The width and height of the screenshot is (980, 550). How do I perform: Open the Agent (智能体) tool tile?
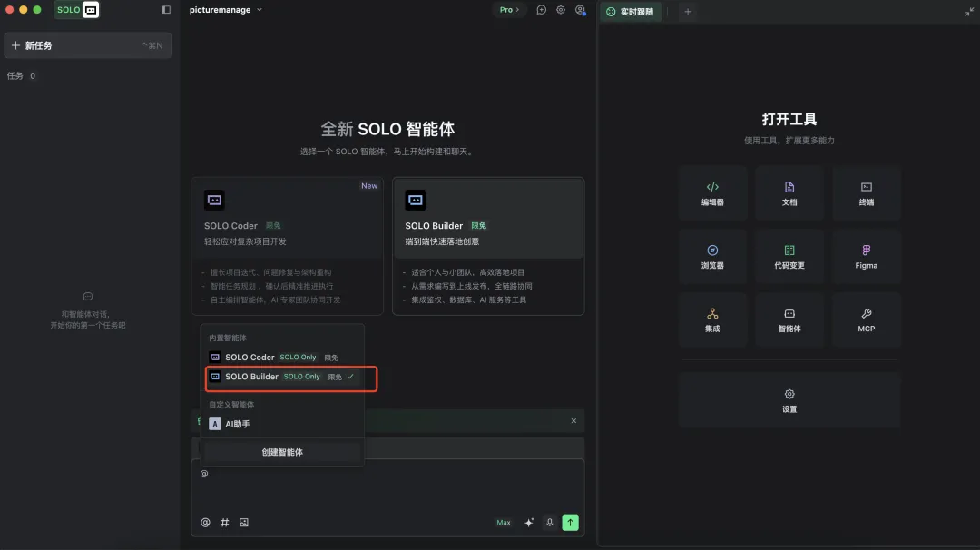789,320
